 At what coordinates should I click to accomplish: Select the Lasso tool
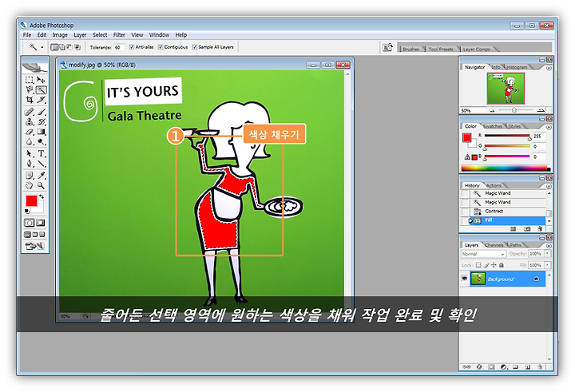click(x=30, y=90)
